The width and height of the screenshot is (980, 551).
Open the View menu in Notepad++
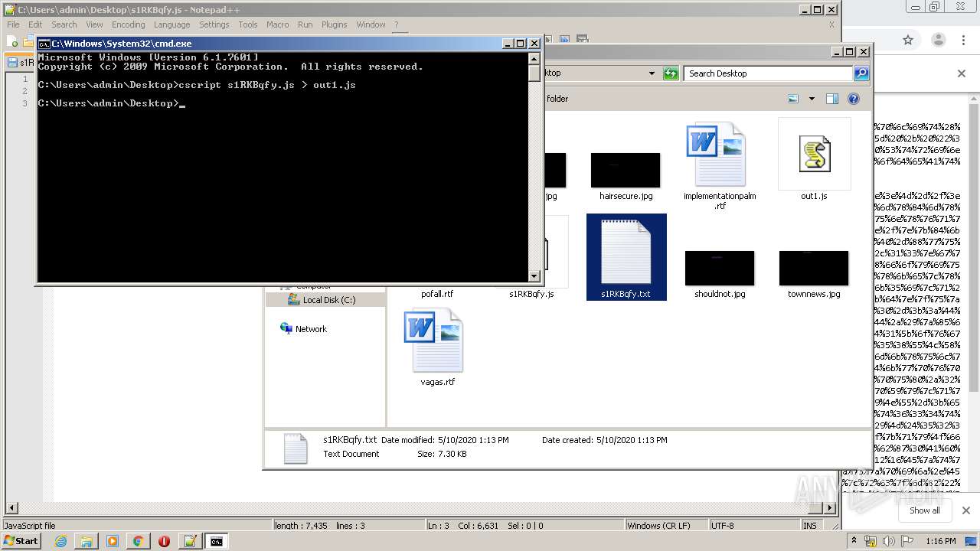tap(94, 24)
